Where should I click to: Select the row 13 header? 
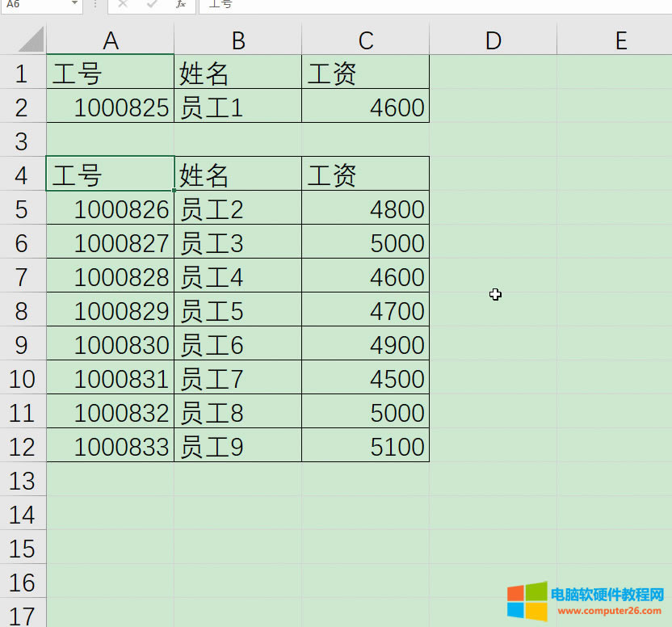[22, 481]
